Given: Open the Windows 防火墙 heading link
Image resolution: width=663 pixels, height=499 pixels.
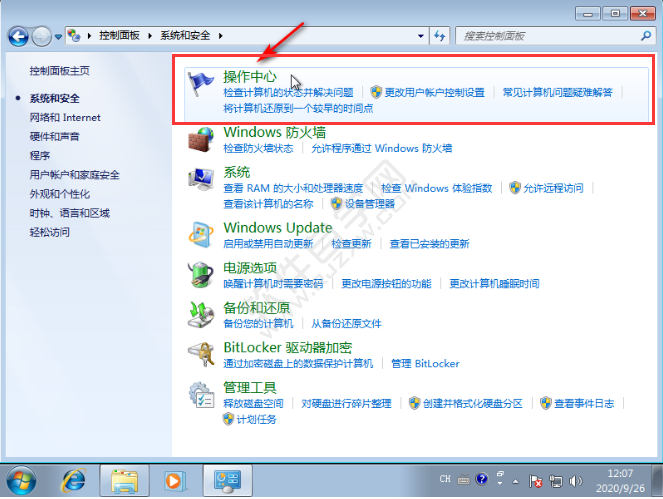Looking at the screenshot, I should click(274, 132).
